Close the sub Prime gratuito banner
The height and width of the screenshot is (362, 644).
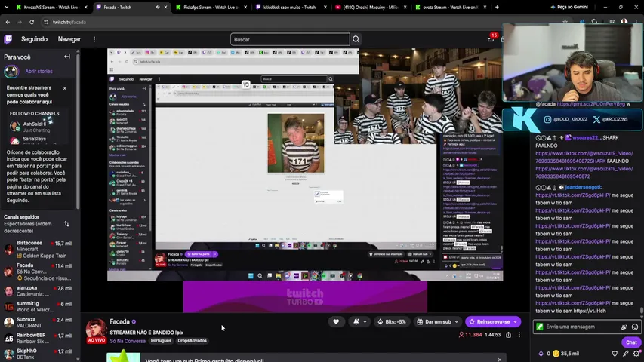click(500, 360)
